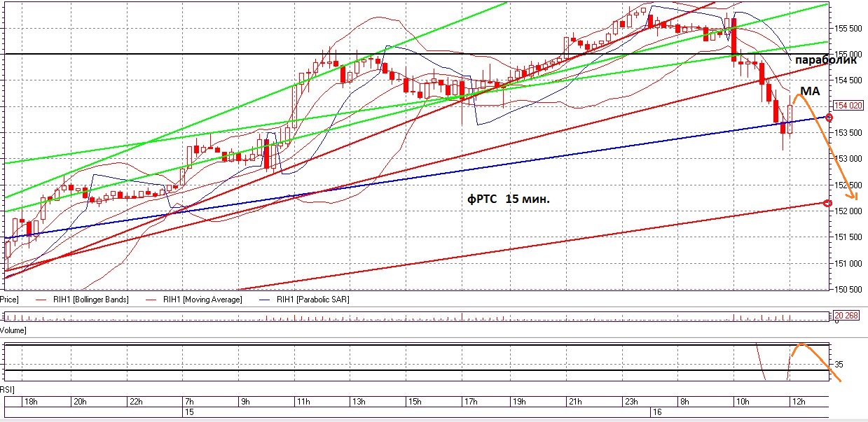
Task: Select the 155 500 price axis label
Action: pyautogui.click(x=847, y=29)
